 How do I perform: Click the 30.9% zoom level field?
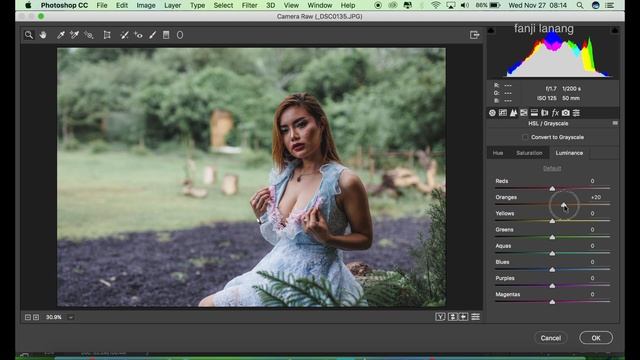53,317
